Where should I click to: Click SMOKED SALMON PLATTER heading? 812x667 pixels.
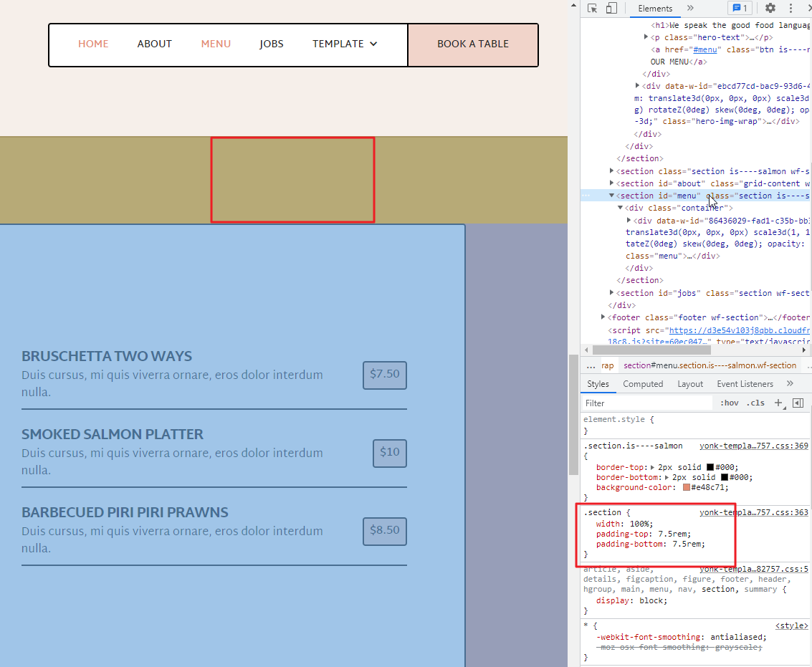[x=113, y=434]
